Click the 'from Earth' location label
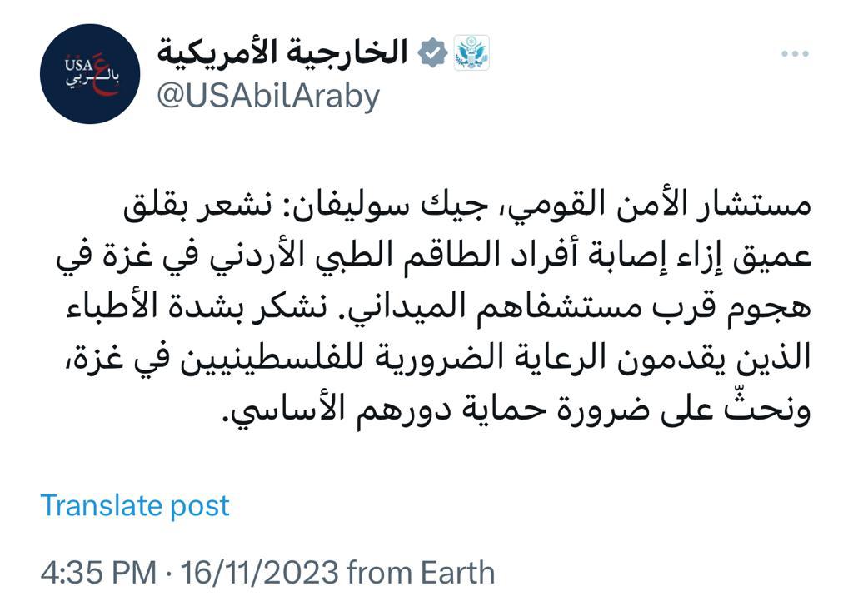This screenshot has width=853, height=616. [x=421, y=573]
